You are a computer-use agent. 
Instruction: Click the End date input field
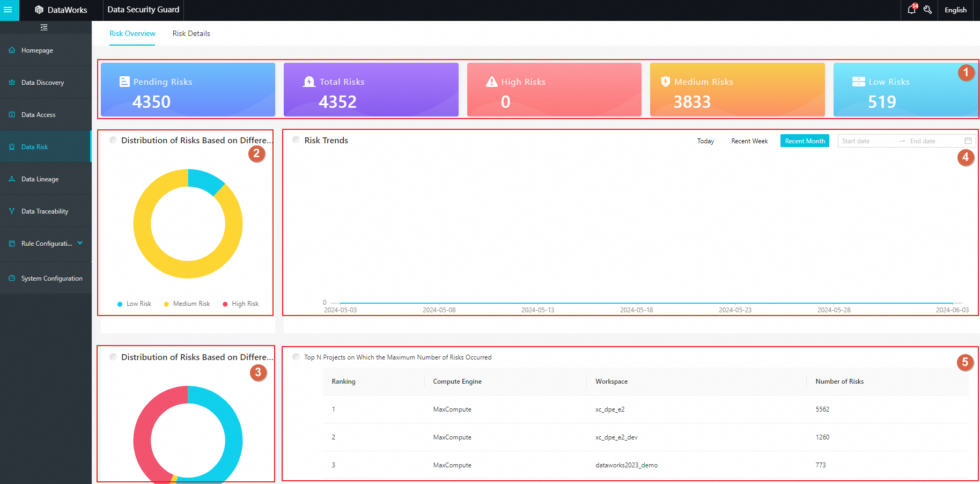[x=934, y=141]
